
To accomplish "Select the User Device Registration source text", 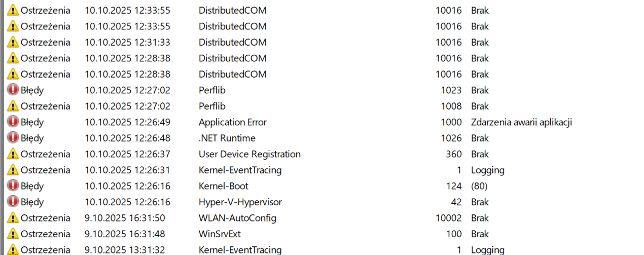I will point(249,154).
